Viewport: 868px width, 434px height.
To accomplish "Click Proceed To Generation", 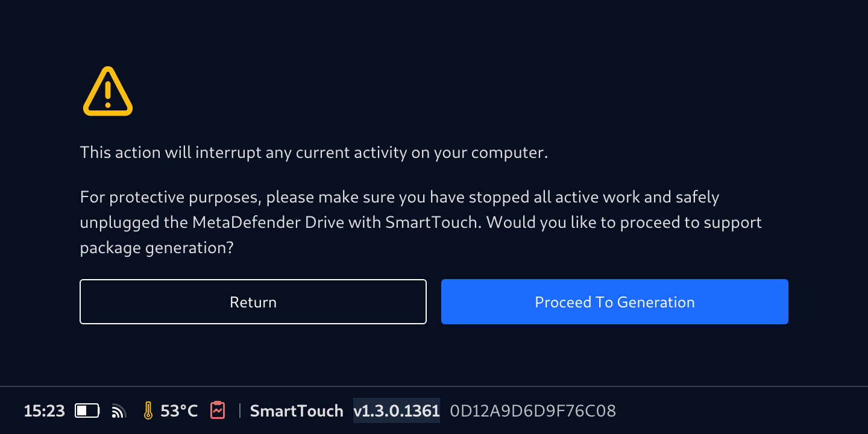I will [614, 302].
